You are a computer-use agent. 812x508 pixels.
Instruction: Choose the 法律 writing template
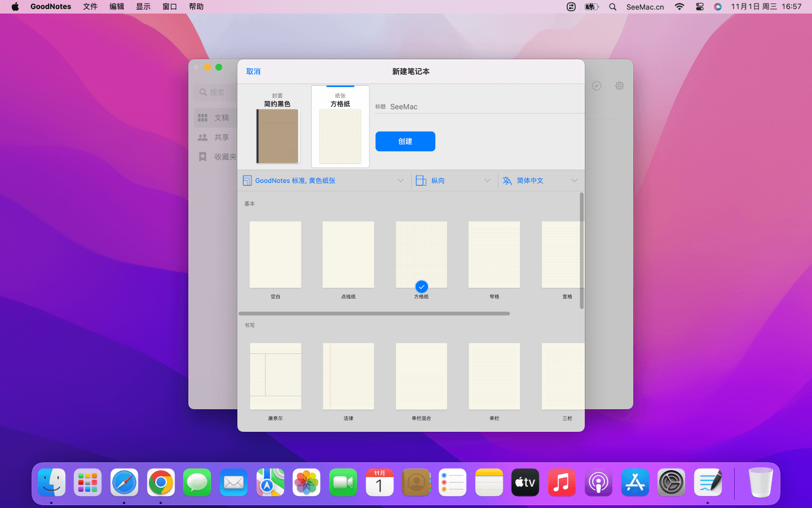348,382
